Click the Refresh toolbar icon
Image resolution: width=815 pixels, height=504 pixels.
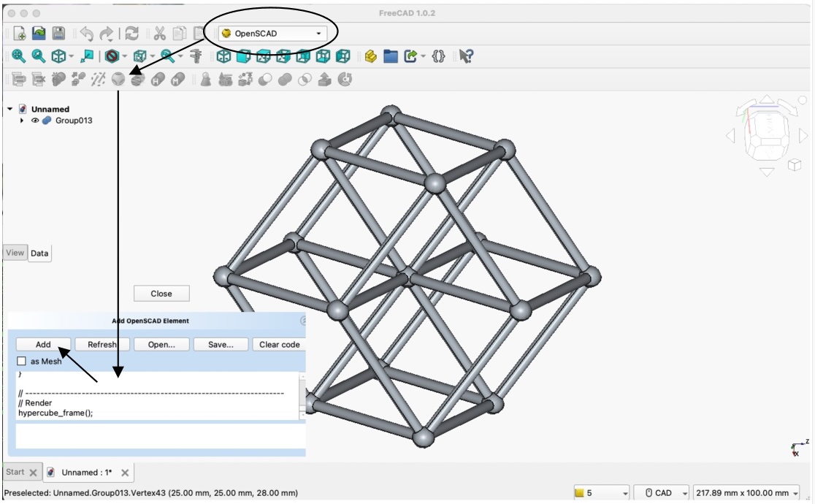coord(131,34)
